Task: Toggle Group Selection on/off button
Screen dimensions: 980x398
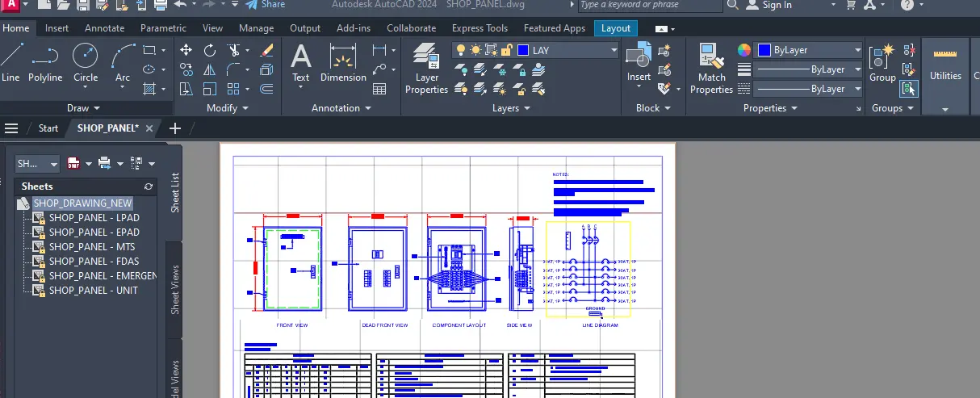Action: [x=909, y=89]
